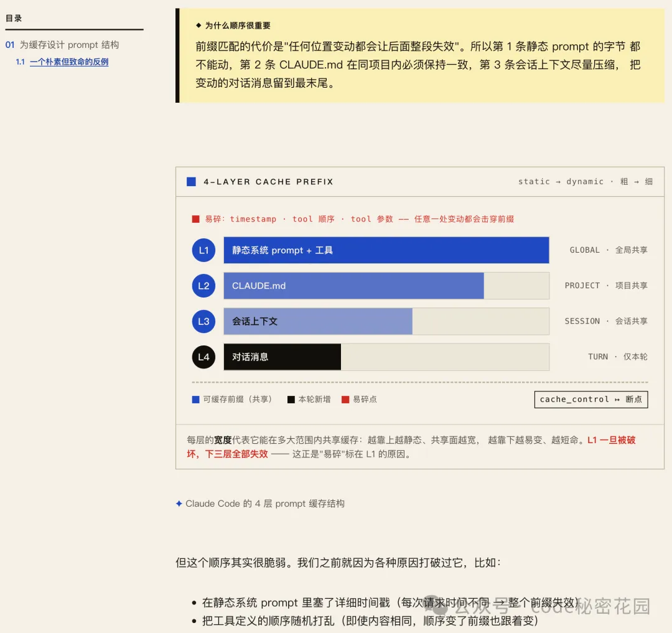Screen dimensions: 672x633
Task: Click the CLAUDE.md bar
Action: [x=353, y=286]
